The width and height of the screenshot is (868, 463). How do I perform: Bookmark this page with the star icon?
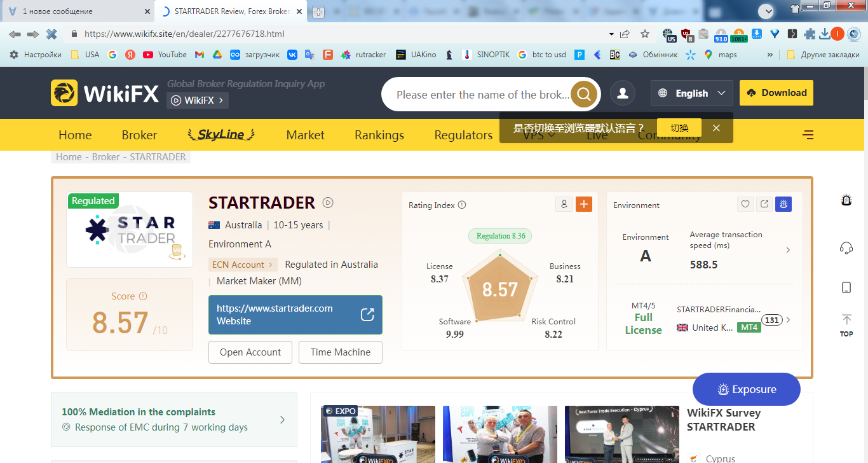coord(645,34)
